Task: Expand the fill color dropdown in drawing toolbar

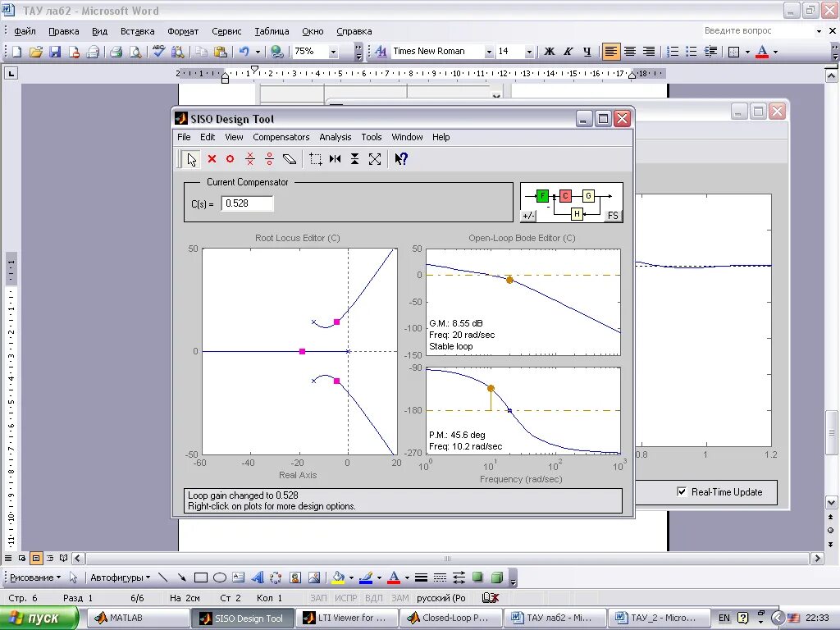Action: pyautogui.click(x=351, y=577)
